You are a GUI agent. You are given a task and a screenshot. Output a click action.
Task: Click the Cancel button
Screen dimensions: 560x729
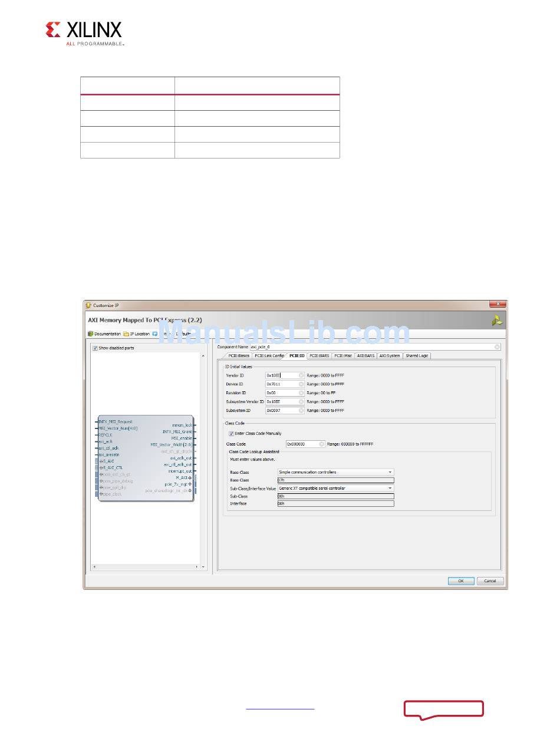490,581
